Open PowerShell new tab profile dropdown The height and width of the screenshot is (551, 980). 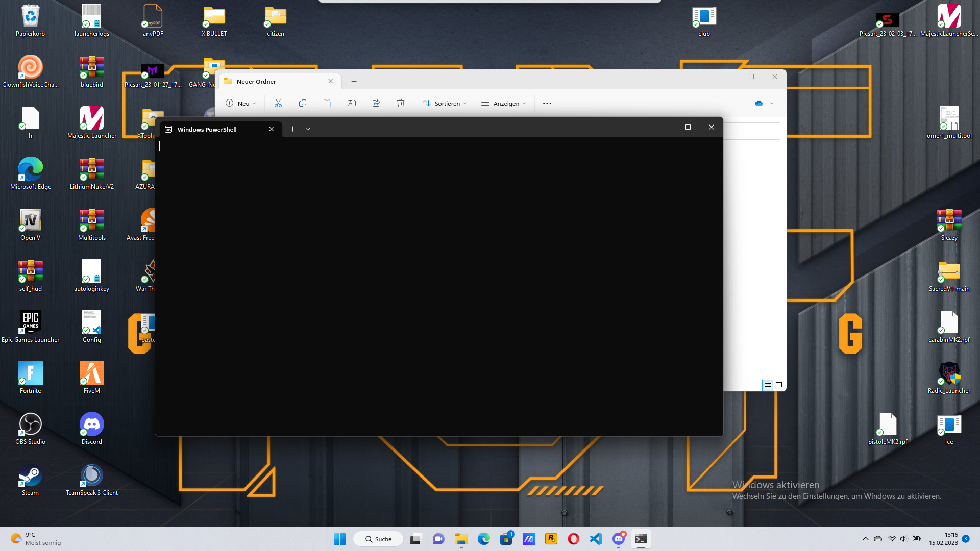coord(308,129)
